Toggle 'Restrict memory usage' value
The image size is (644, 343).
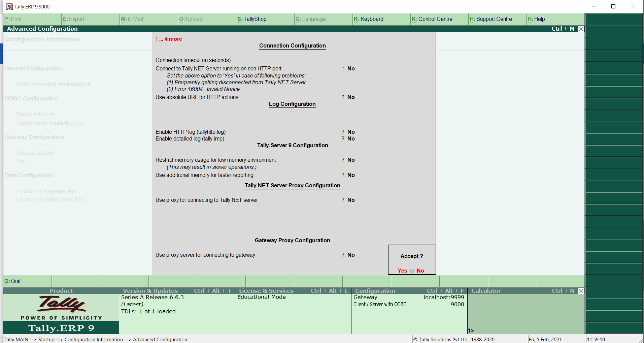point(351,160)
